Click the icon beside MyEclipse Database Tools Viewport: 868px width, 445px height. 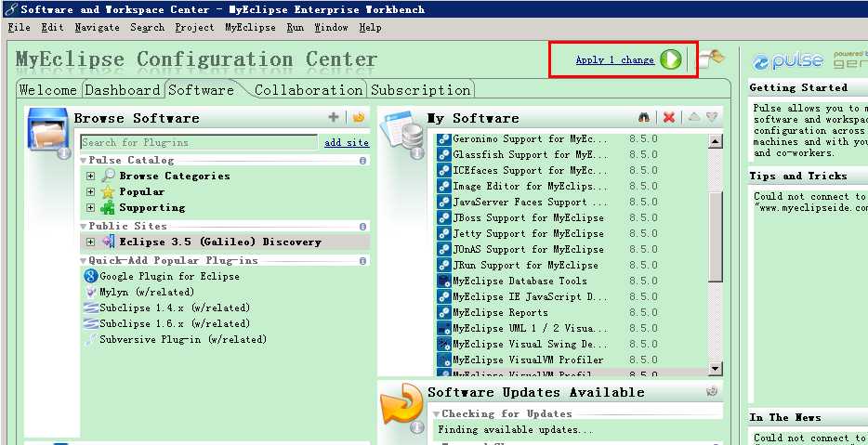pos(444,281)
